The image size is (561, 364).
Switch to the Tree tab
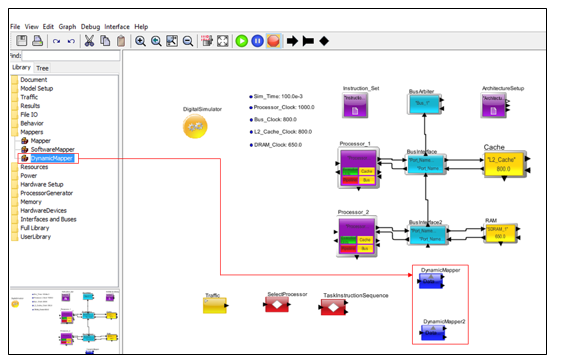(x=42, y=68)
